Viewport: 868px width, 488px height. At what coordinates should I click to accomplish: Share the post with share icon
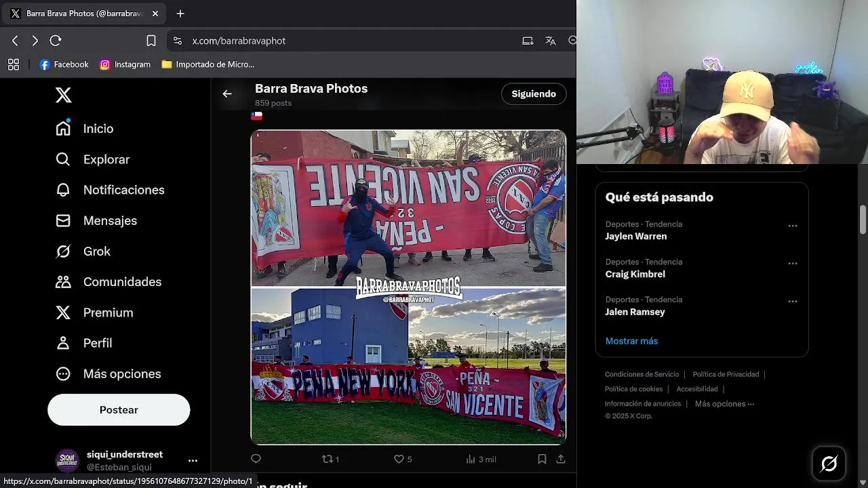pos(561,459)
